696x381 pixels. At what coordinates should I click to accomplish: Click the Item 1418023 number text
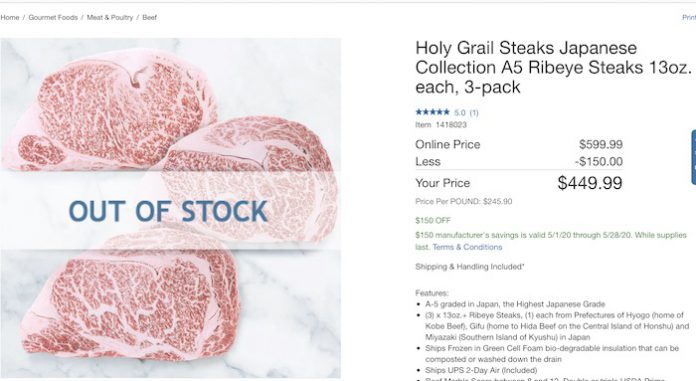[x=441, y=125]
